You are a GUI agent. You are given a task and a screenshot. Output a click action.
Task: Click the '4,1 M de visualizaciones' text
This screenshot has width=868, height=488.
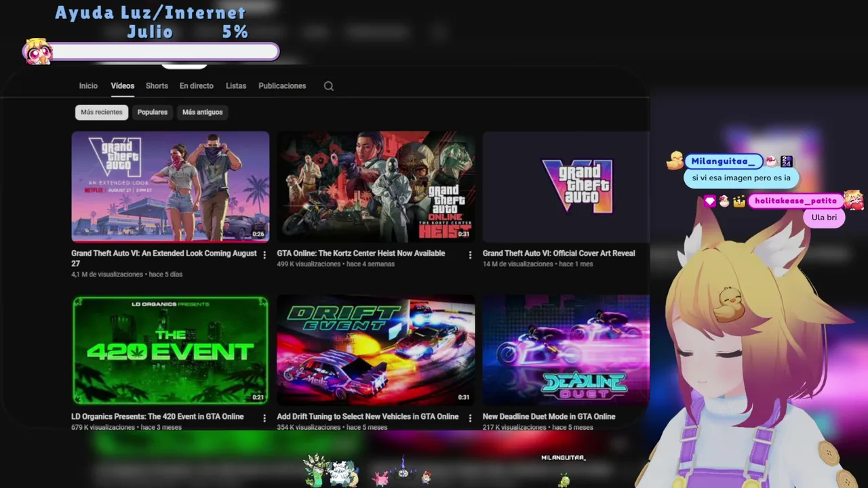[107, 274]
